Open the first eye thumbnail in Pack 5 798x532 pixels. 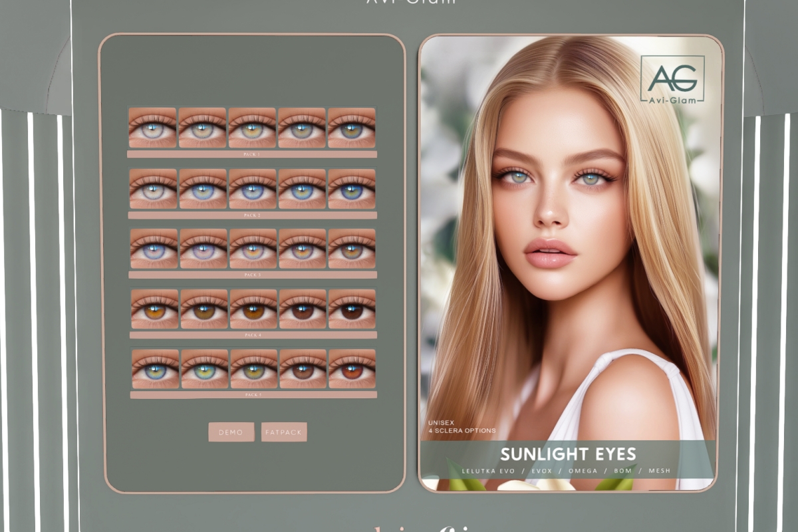click(155, 369)
